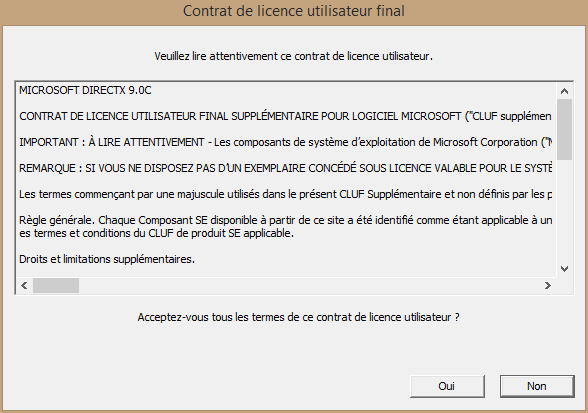
Task: Click the down arrow of vertical scrollbar
Action: click(x=564, y=269)
